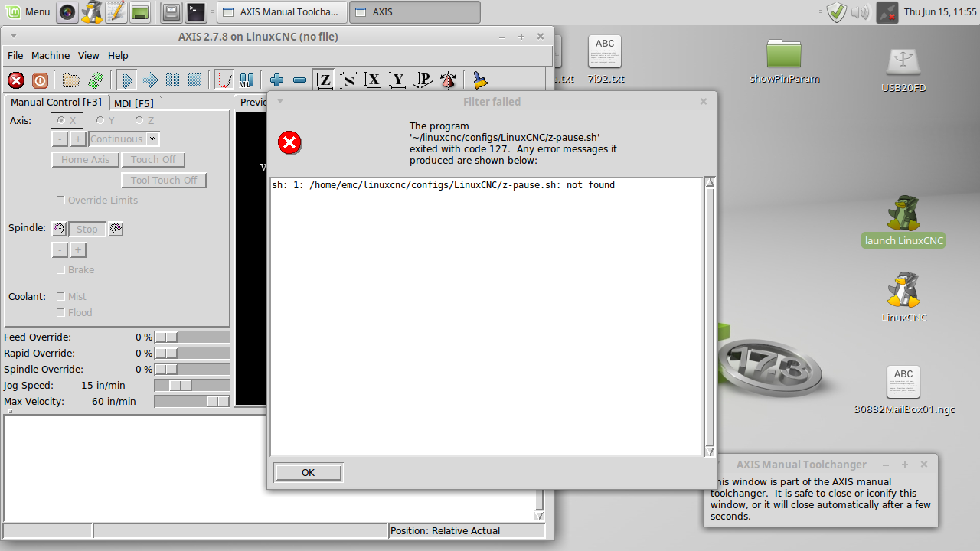Toggle rotate versus pan mode icon
The width and height of the screenshot is (980, 551).
[x=449, y=80]
